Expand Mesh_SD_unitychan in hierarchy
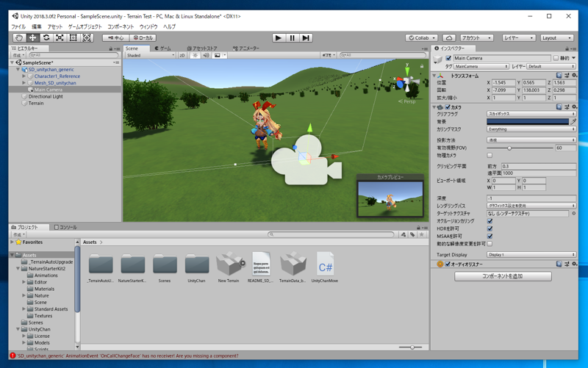588x368 pixels. point(24,83)
